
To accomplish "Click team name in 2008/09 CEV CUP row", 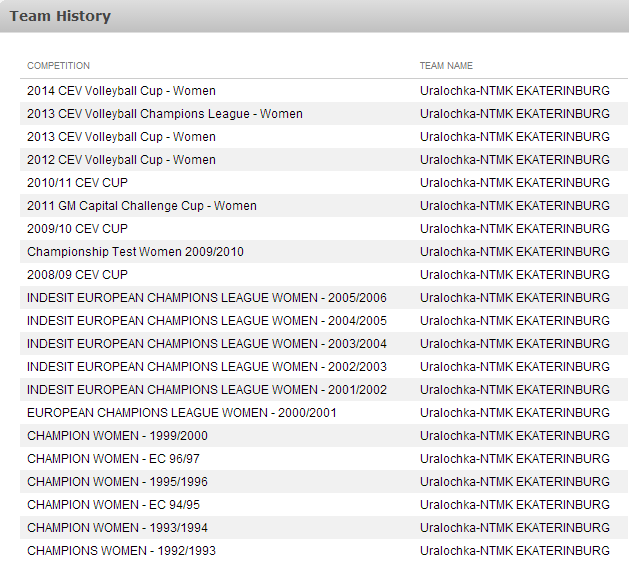I will (x=515, y=275).
